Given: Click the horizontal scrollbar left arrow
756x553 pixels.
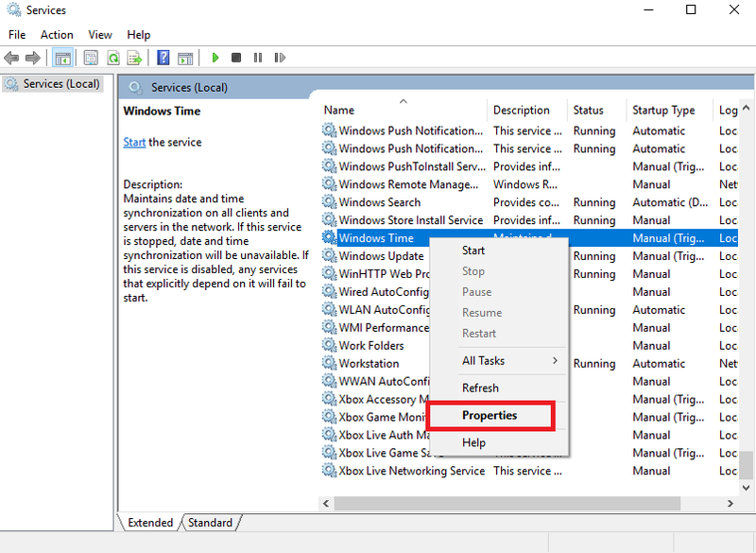Looking at the screenshot, I should tap(326, 504).
